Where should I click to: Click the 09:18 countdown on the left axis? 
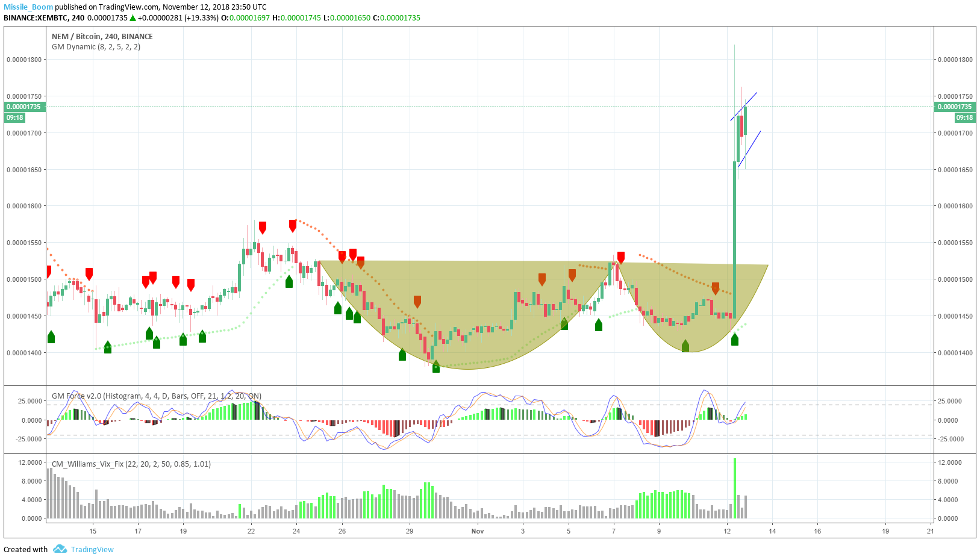[15, 118]
